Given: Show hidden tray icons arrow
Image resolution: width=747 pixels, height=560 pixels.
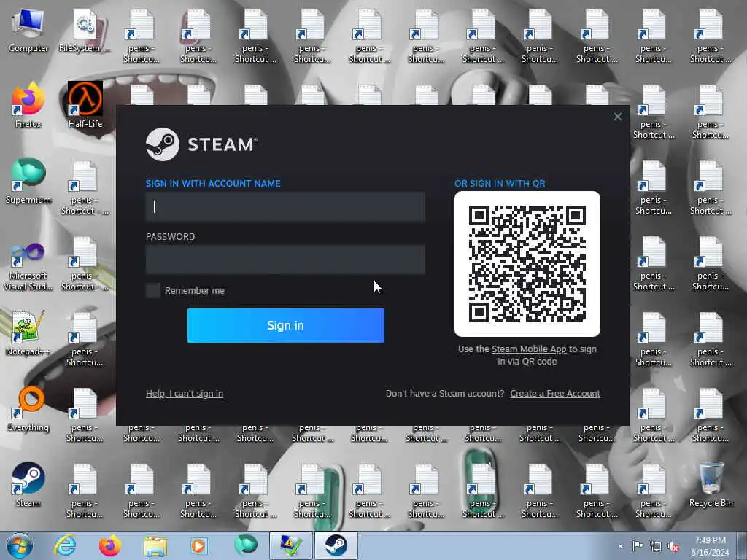Looking at the screenshot, I should pos(620,547).
